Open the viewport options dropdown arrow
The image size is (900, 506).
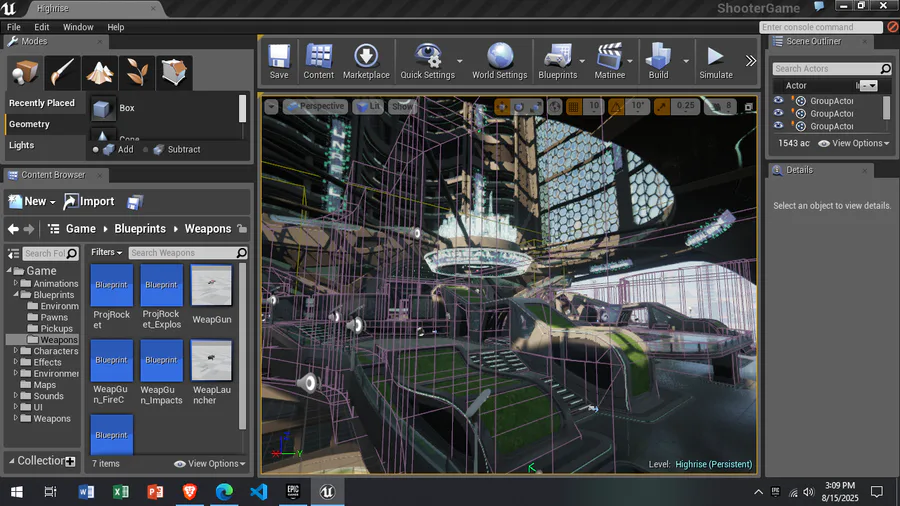(271, 107)
